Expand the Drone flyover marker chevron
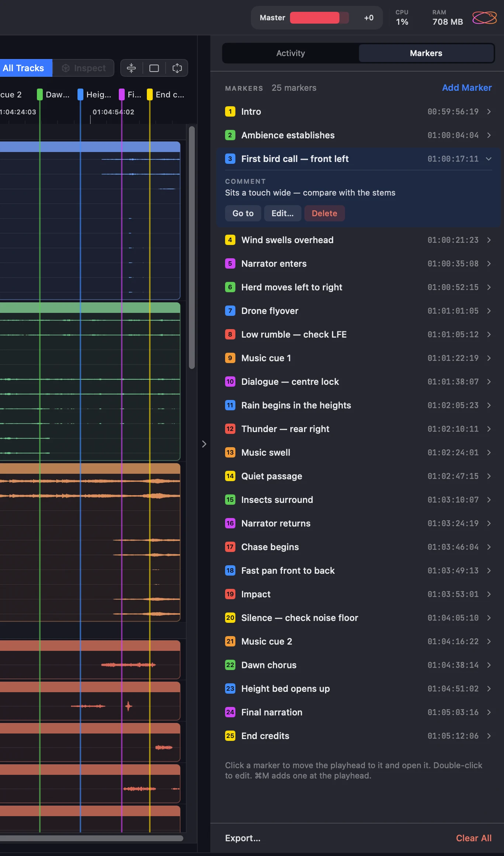The height and width of the screenshot is (856, 504). tap(489, 311)
